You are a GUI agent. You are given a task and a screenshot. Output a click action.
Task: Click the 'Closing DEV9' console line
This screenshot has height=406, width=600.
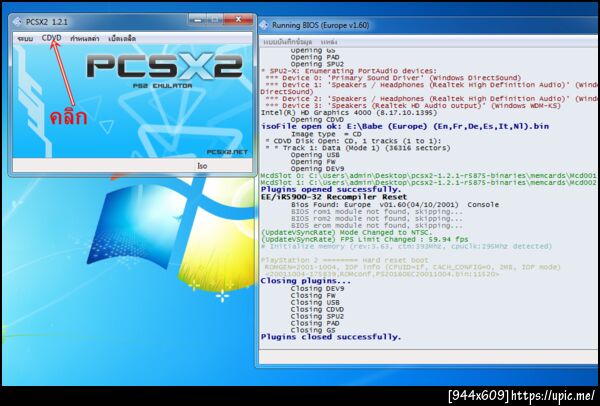pos(317,289)
